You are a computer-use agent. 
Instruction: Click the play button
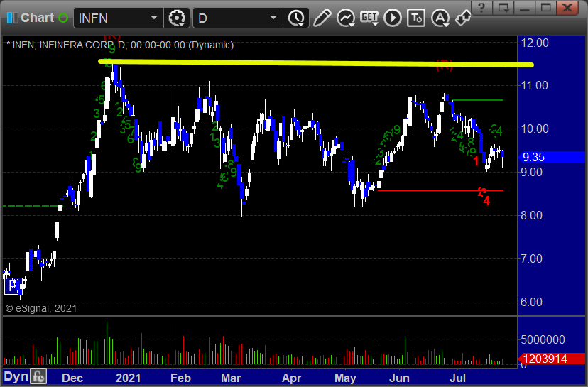coord(393,18)
